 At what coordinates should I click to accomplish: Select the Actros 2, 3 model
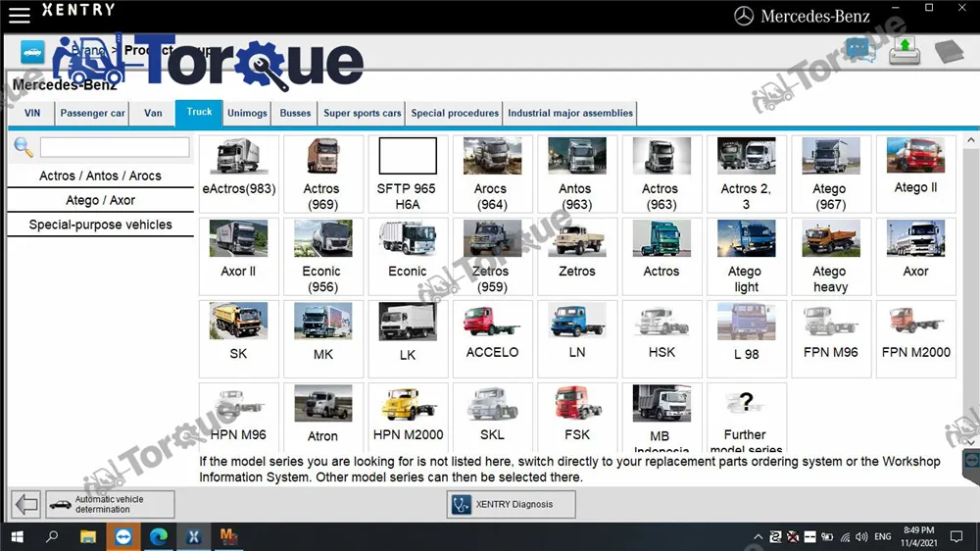tap(746, 174)
